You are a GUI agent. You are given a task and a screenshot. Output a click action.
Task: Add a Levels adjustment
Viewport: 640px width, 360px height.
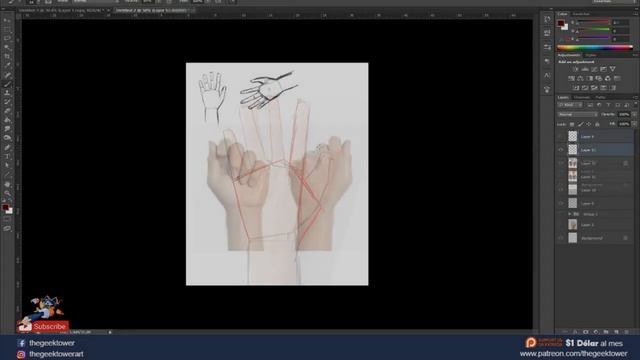coord(585,69)
